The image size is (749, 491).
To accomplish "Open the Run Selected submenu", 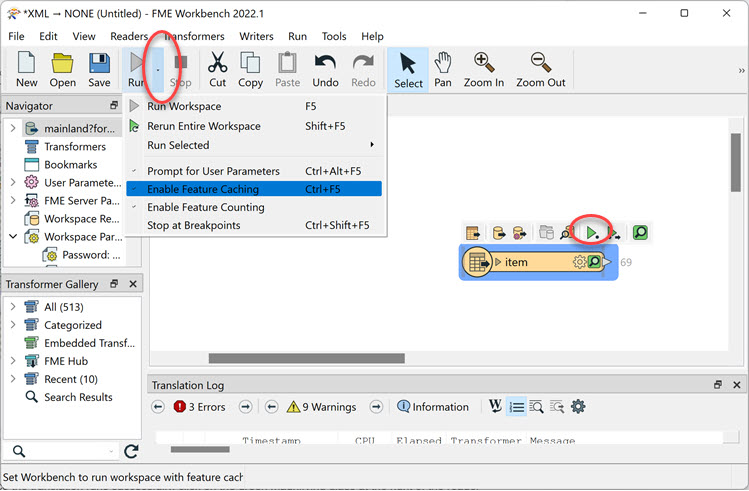I will coord(254,145).
